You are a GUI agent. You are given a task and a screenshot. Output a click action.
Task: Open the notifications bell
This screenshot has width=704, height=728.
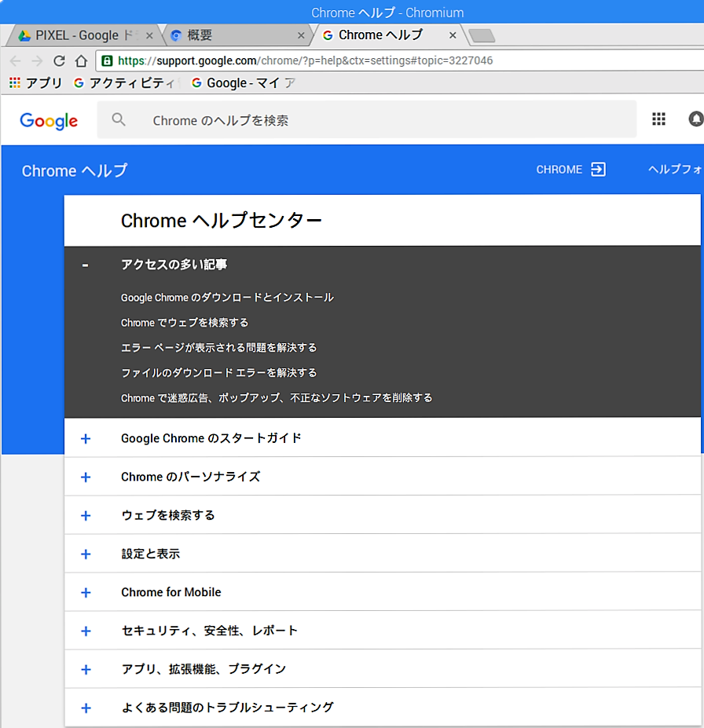click(x=695, y=119)
